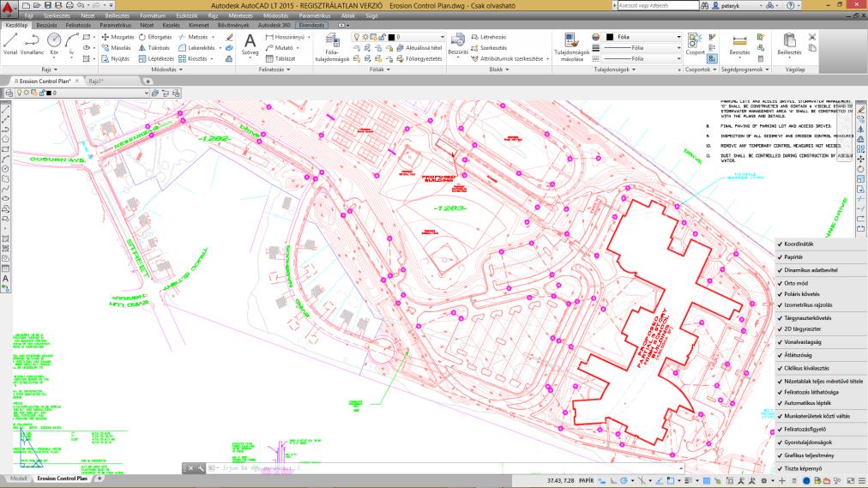Image resolution: width=868 pixels, height=488 pixels.
Task: Toggle Átlátszóság option
Action: click(x=821, y=355)
